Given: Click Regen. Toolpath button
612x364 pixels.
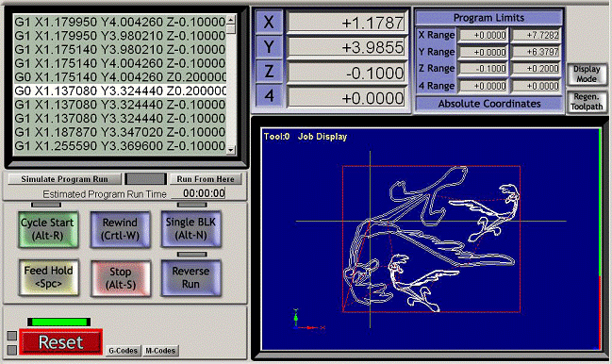Looking at the screenshot, I should pos(587,102).
